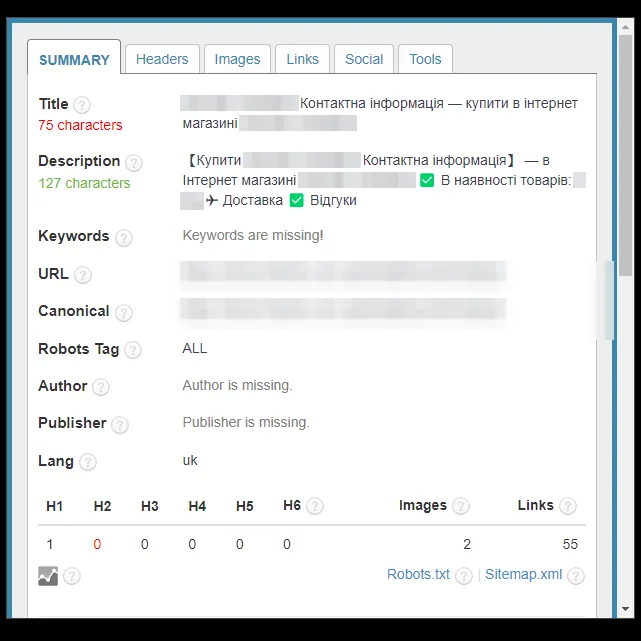Viewport: 641px width, 641px height.
Task: Switch to the Images tab
Action: coord(237,59)
